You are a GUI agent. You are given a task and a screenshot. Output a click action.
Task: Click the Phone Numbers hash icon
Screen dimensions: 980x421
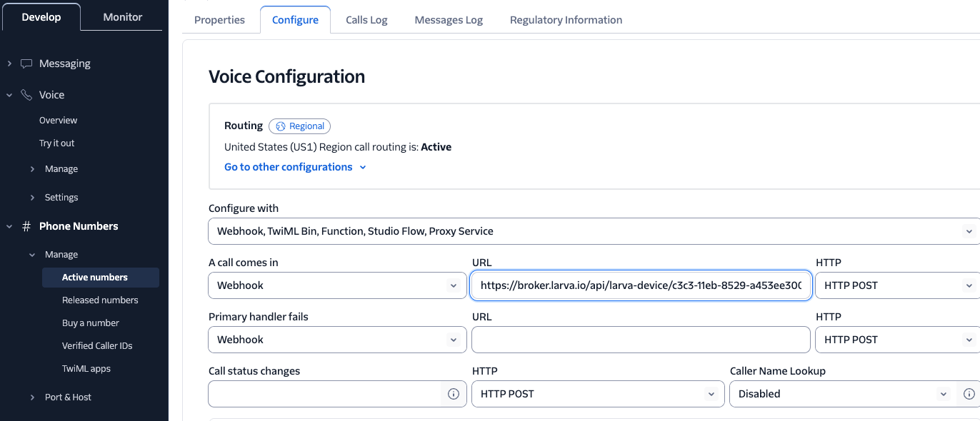pos(26,225)
